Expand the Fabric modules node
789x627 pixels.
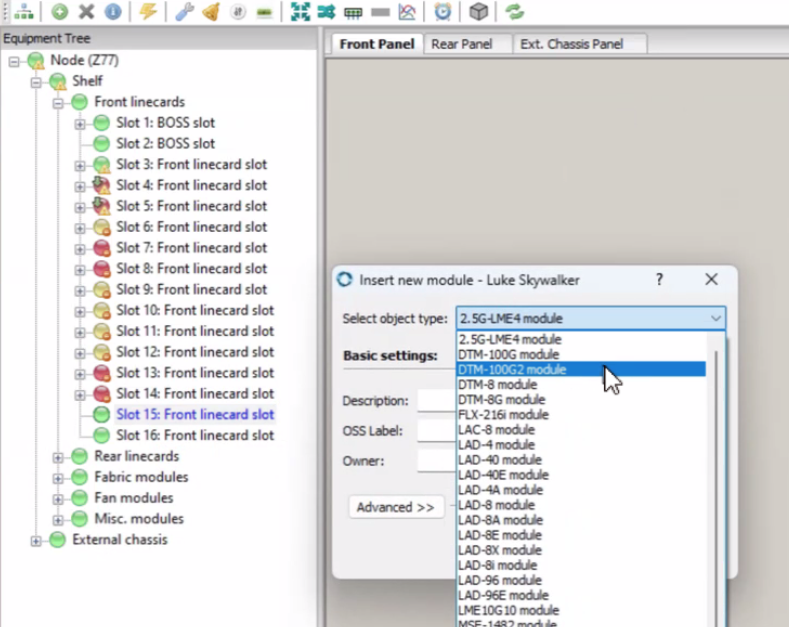tap(58, 478)
